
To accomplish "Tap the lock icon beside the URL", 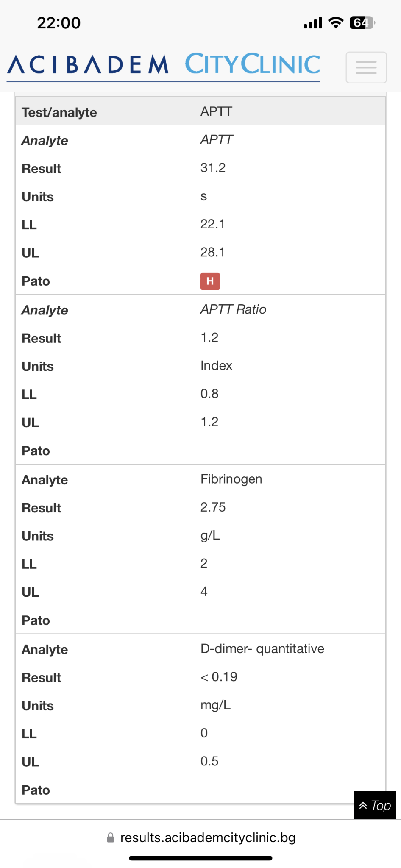I will (x=111, y=838).
